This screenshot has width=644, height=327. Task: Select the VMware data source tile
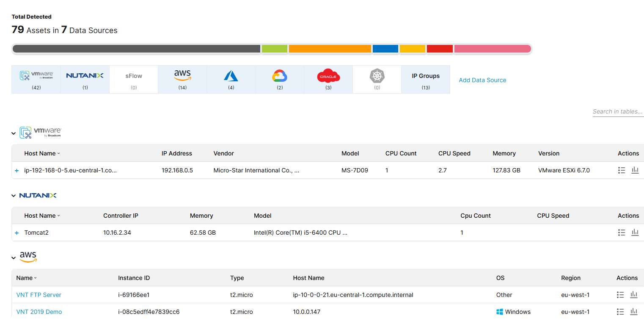pyautogui.click(x=36, y=79)
